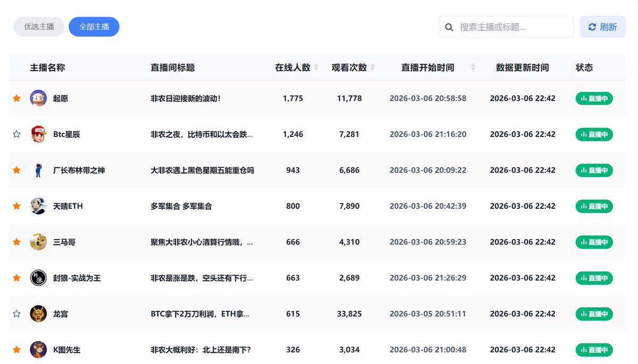638x364 pixels.
Task: Click the sort control on 直播开始时间
Action: 473,67
